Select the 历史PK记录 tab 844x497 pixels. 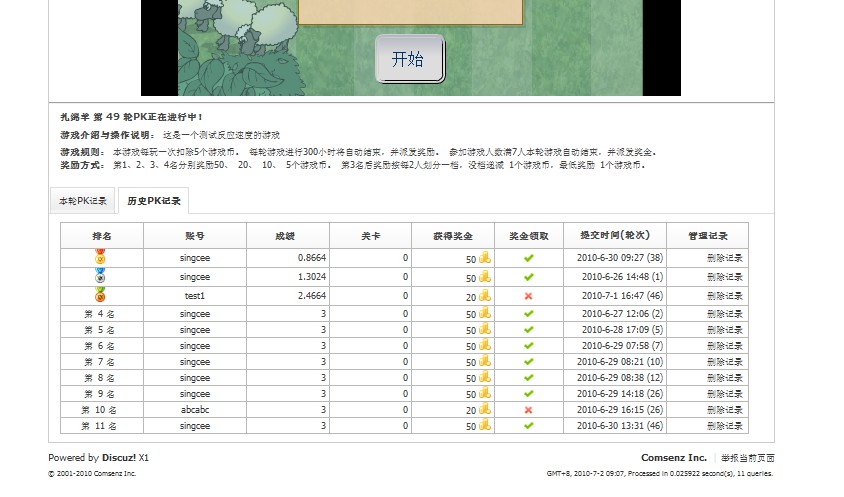(x=153, y=201)
